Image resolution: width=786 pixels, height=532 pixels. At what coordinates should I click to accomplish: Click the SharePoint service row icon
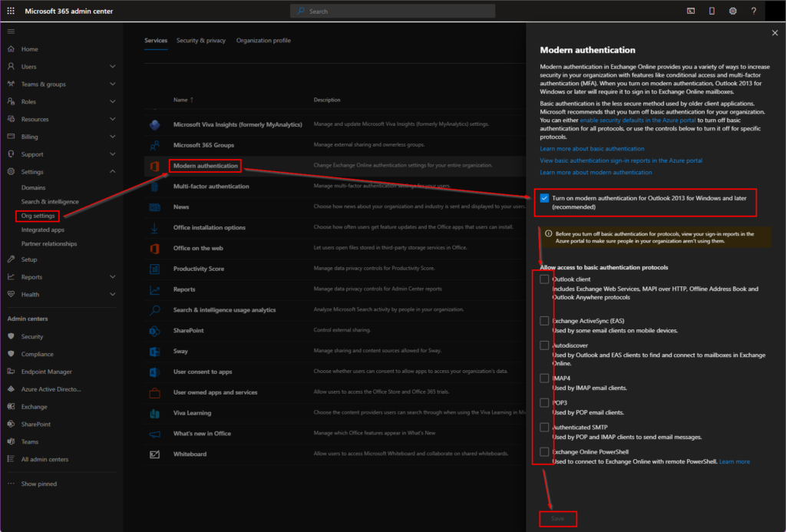point(155,330)
